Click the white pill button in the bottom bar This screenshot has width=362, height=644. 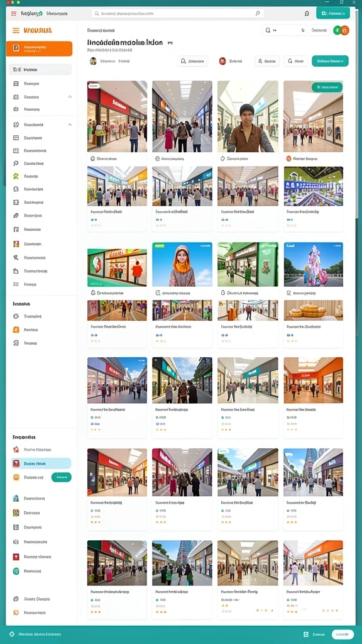pos(343,635)
